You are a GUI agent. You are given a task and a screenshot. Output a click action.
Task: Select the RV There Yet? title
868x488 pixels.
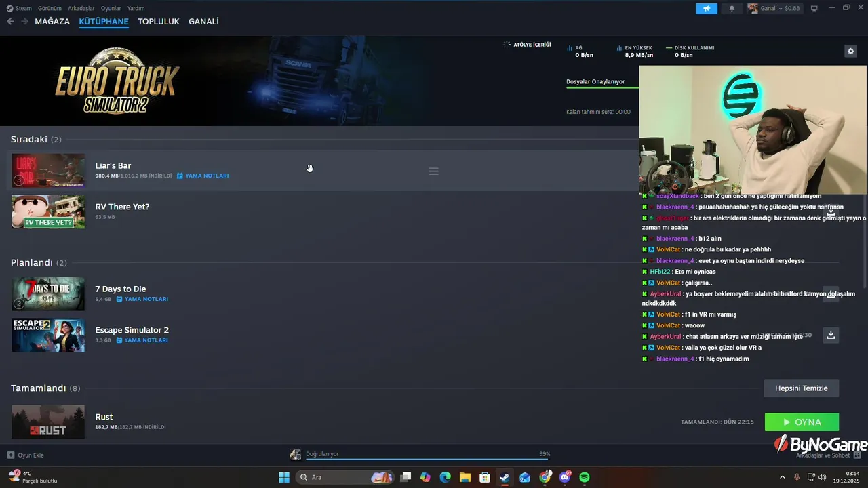pyautogui.click(x=122, y=207)
